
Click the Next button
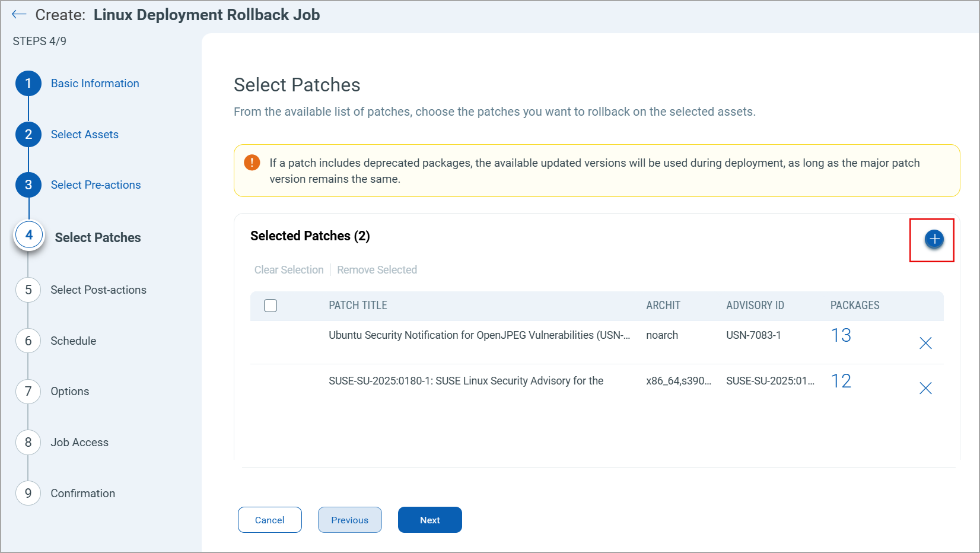[429, 520]
